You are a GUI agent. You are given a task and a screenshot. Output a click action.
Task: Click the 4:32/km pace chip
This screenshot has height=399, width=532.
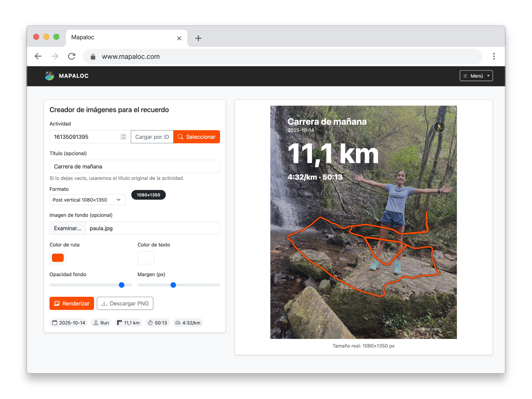tap(188, 323)
